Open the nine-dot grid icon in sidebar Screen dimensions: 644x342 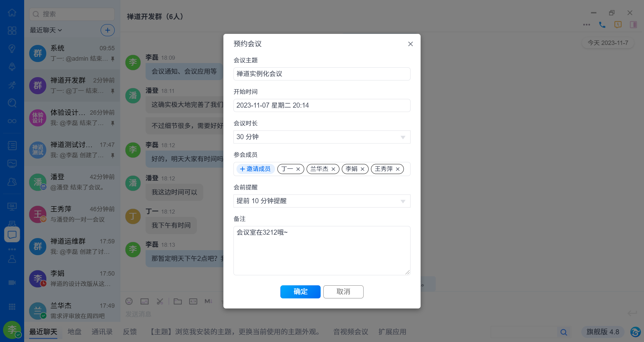pos(12,307)
